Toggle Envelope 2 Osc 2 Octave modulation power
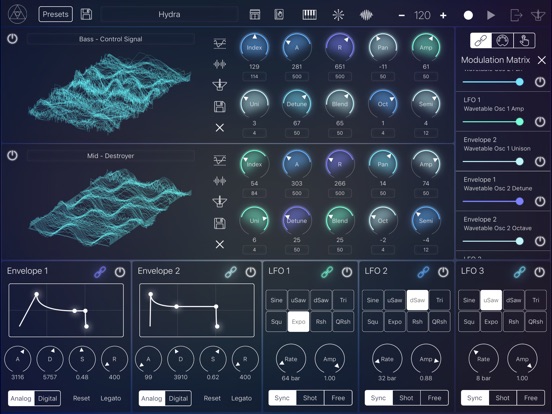 pyautogui.click(x=540, y=241)
